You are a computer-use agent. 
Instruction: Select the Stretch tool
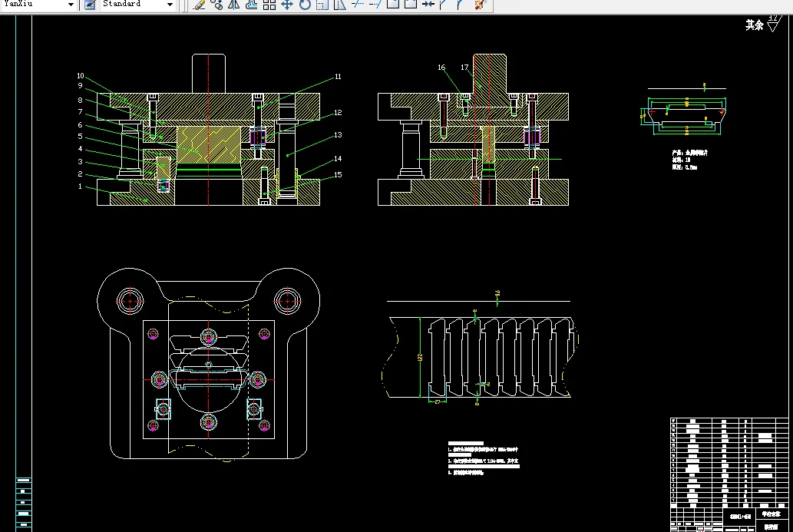340,5
